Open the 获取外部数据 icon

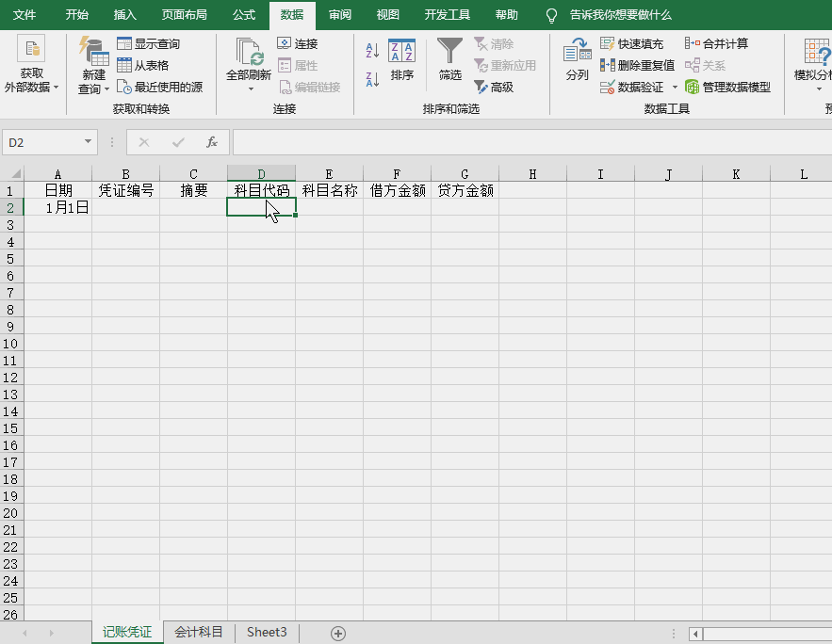[31, 49]
